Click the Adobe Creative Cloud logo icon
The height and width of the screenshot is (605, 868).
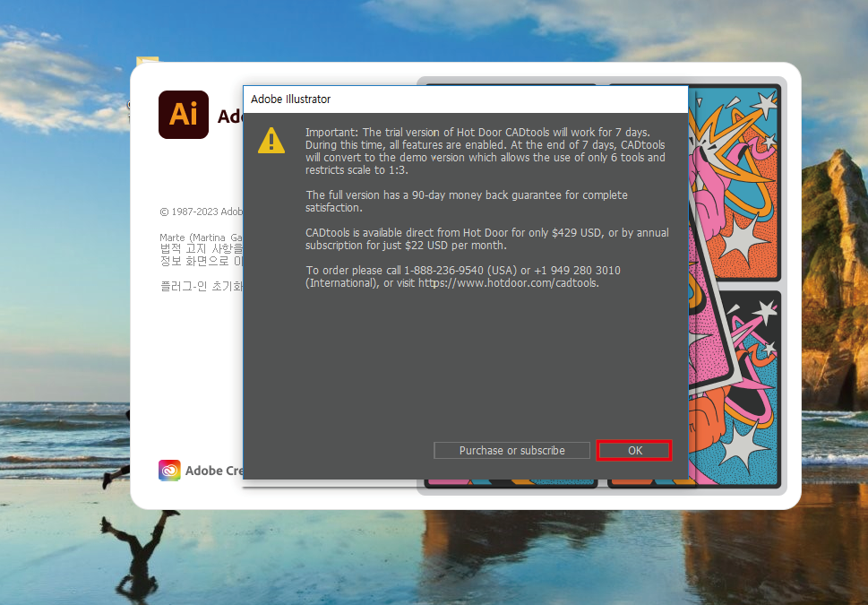pyautogui.click(x=169, y=471)
